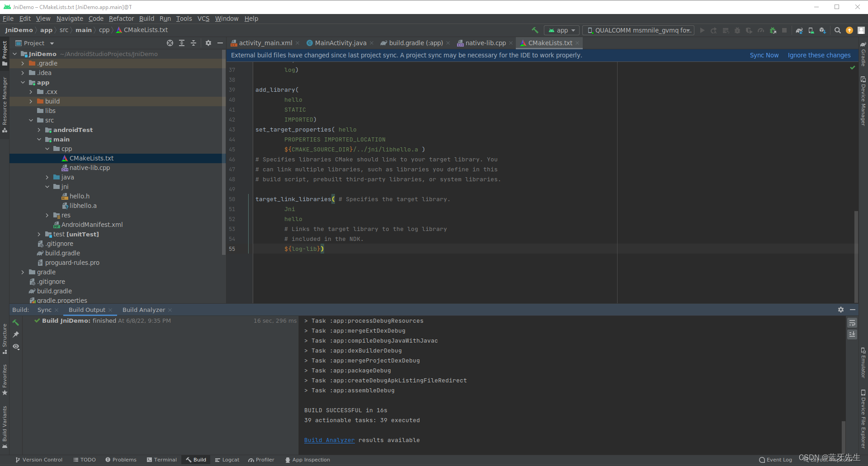Click Sync Now in the notification banner

coord(764,55)
